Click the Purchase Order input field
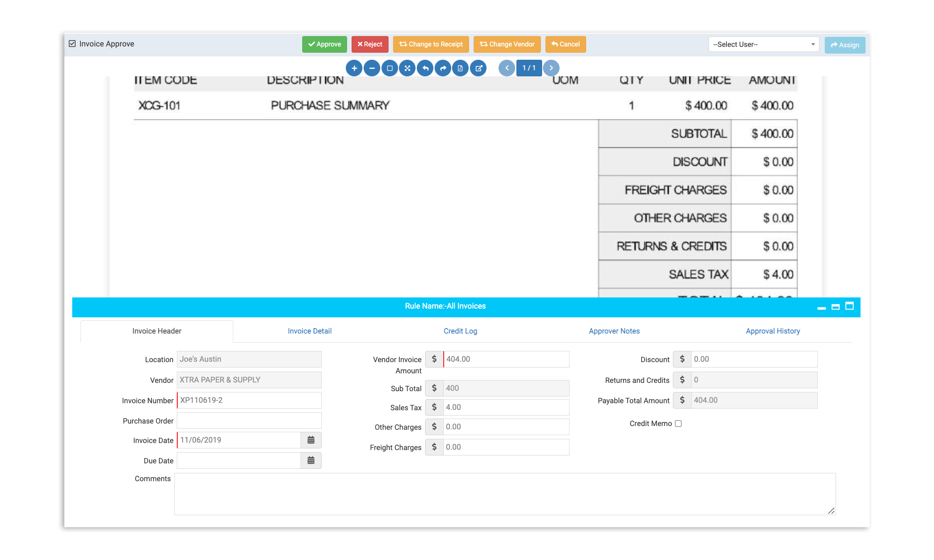934x560 pixels. tap(249, 421)
